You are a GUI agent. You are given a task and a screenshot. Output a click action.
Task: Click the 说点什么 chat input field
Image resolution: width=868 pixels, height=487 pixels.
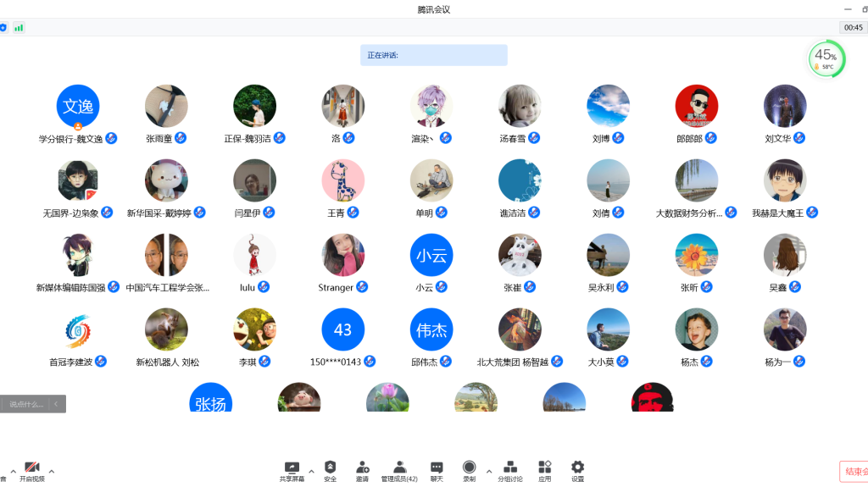(25, 404)
